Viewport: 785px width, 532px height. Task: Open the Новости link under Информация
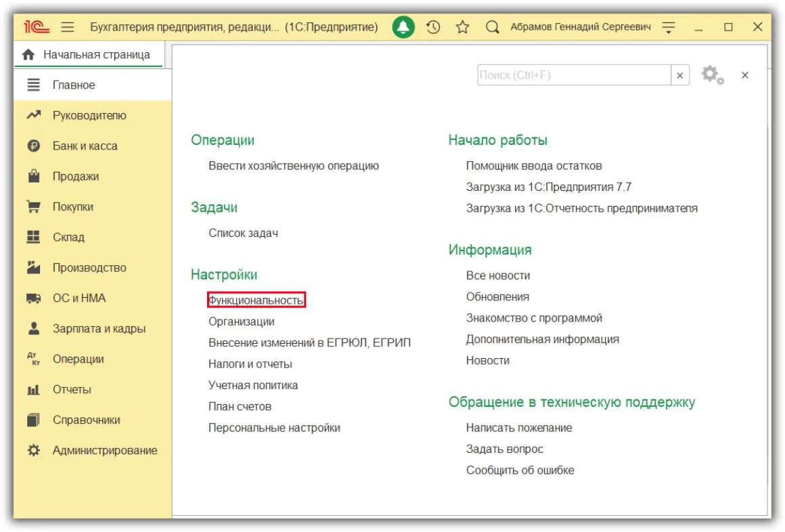tap(488, 361)
